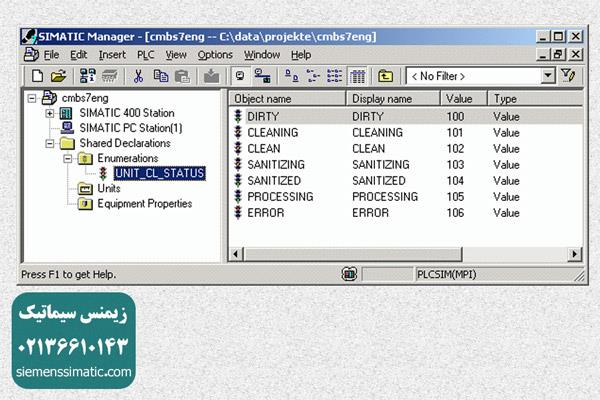The width and height of the screenshot is (600, 400).
Task: Click the icon beside the ERROR entry
Action: pos(238,213)
